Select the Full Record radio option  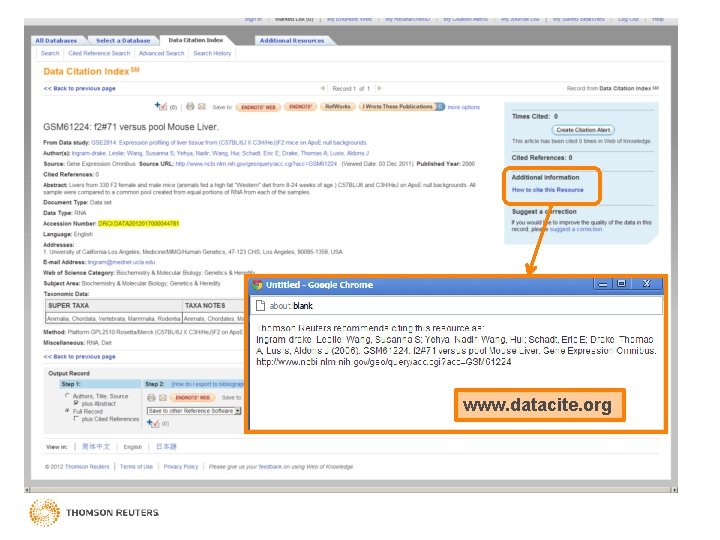[x=68, y=411]
